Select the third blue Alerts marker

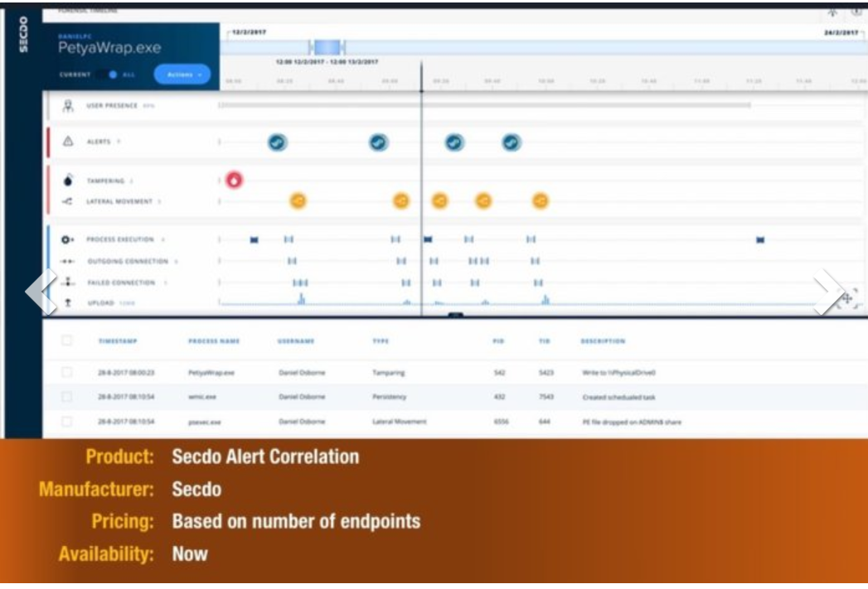tap(454, 142)
